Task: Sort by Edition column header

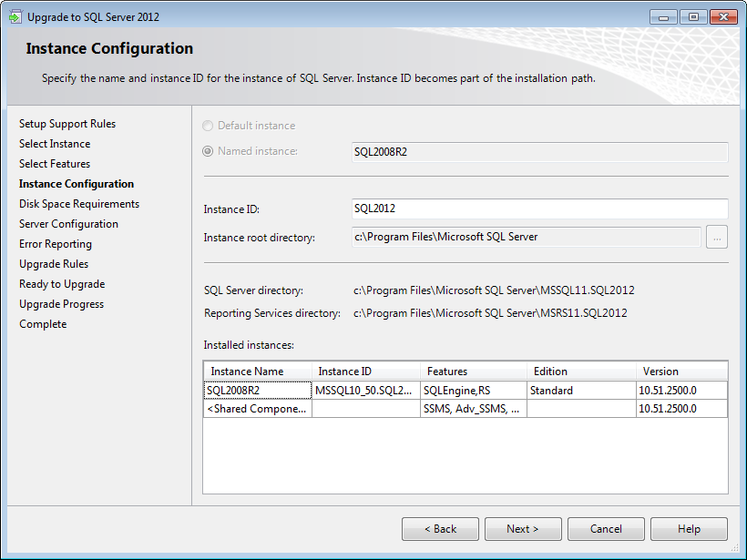Action: 581,372
